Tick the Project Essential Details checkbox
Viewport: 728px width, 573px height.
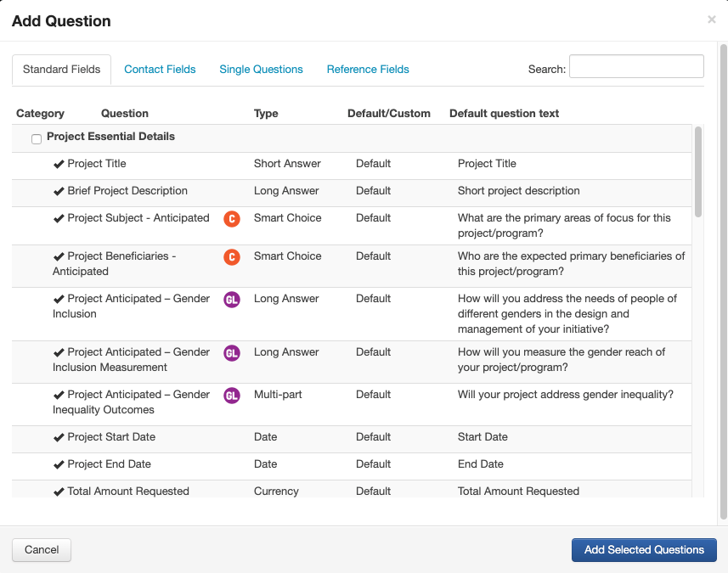tap(37, 139)
